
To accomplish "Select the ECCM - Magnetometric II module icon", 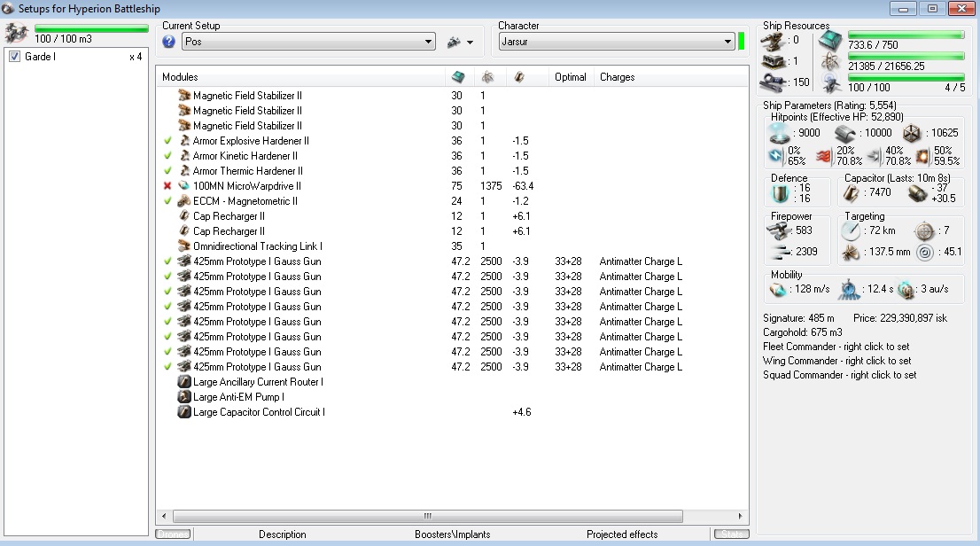I will 184,201.
